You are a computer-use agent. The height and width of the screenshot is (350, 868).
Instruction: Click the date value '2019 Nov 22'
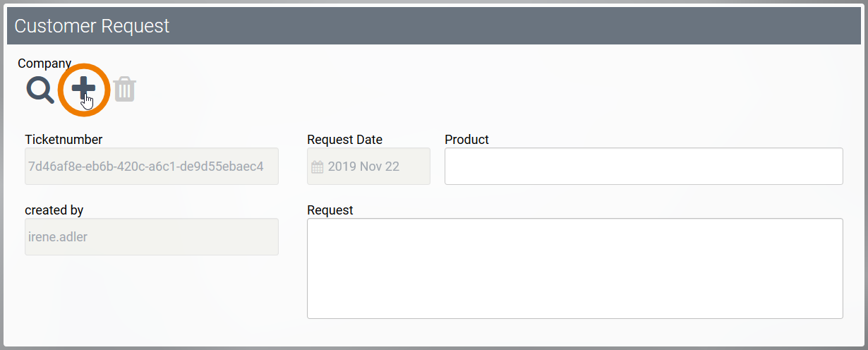[x=363, y=167]
